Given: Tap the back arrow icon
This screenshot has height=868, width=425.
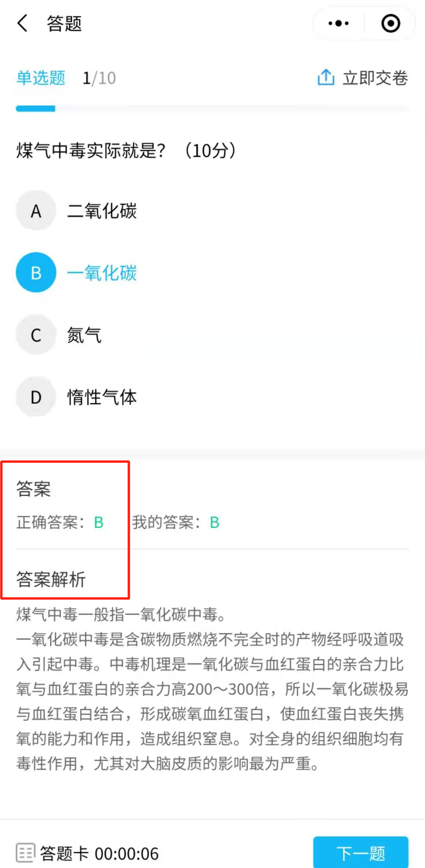Looking at the screenshot, I should coord(22,23).
